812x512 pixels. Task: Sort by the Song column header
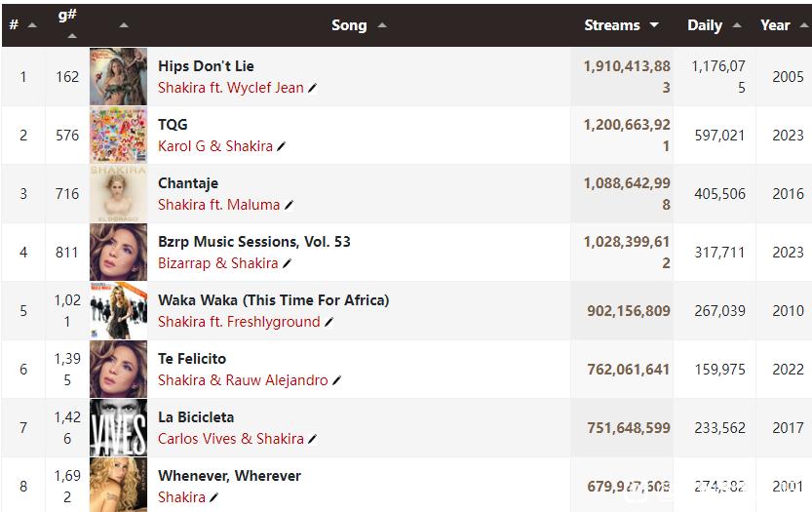(359, 25)
